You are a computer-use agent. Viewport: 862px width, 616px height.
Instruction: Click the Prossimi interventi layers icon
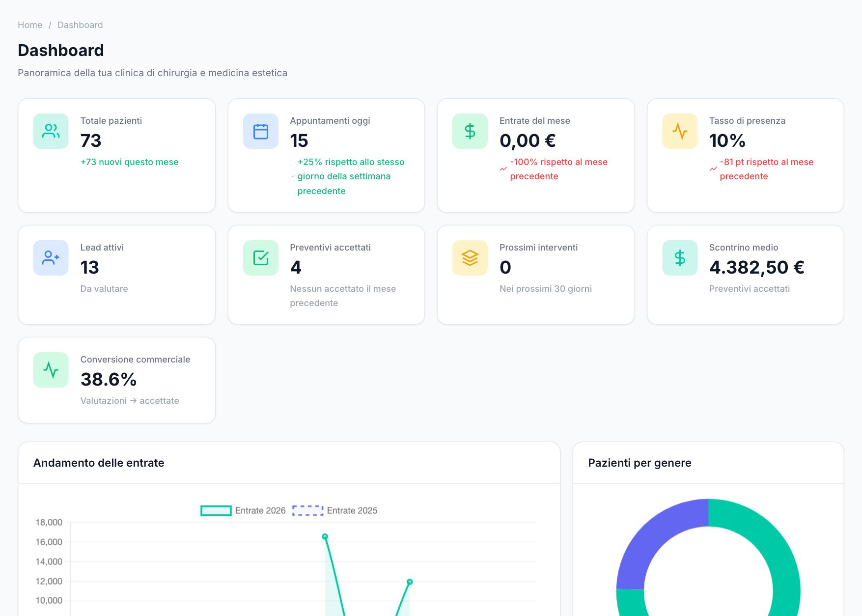(x=470, y=258)
